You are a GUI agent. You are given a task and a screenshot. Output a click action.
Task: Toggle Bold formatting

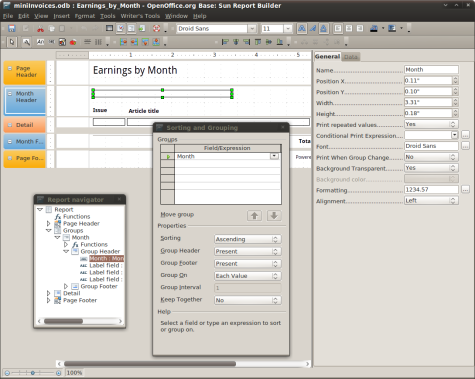(x=302, y=29)
